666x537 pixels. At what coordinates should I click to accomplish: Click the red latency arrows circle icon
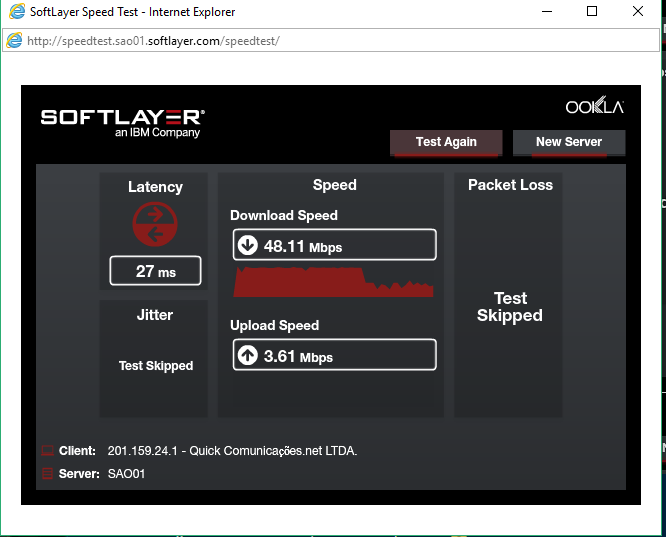click(x=155, y=225)
